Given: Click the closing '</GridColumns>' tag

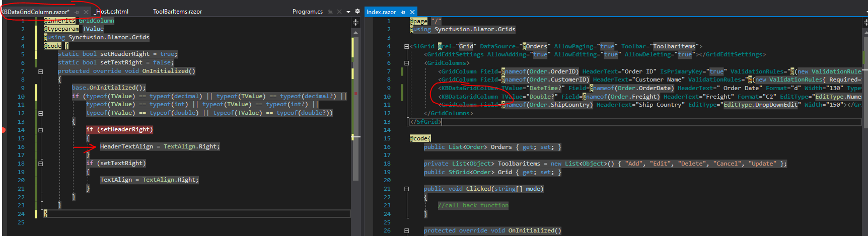Looking at the screenshot, I should pyautogui.click(x=448, y=113).
